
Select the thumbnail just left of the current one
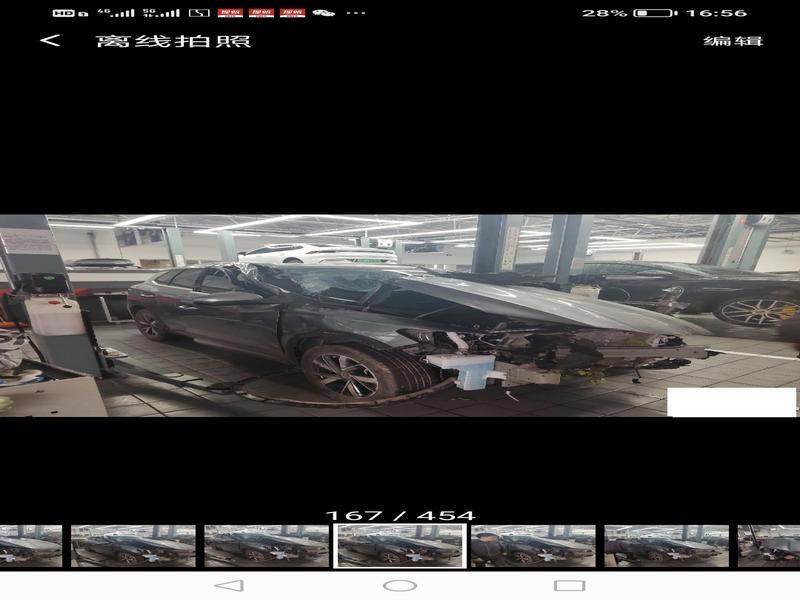pyautogui.click(x=266, y=546)
